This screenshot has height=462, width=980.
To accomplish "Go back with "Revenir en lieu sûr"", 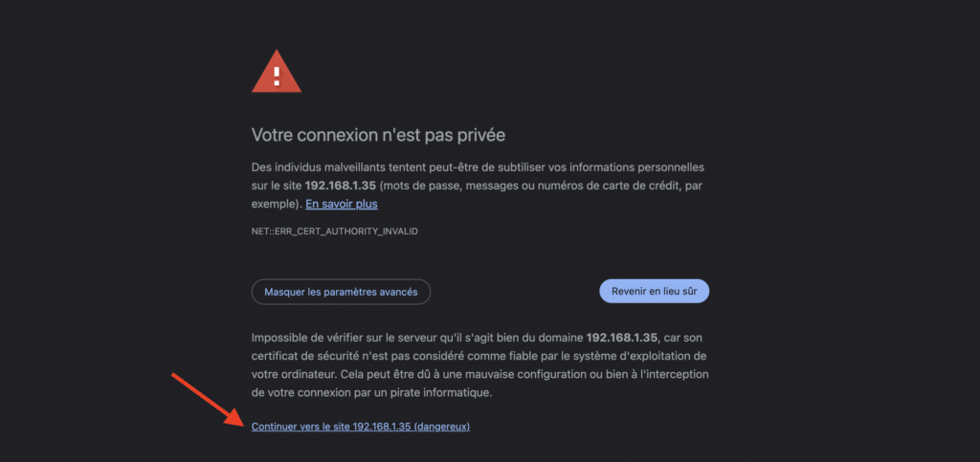I will point(654,291).
